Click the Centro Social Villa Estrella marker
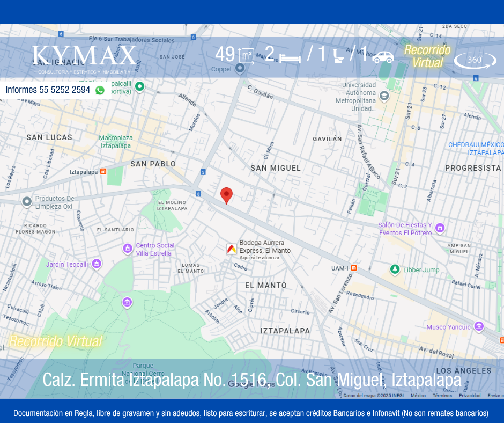This screenshot has width=504, height=423. click(128, 248)
